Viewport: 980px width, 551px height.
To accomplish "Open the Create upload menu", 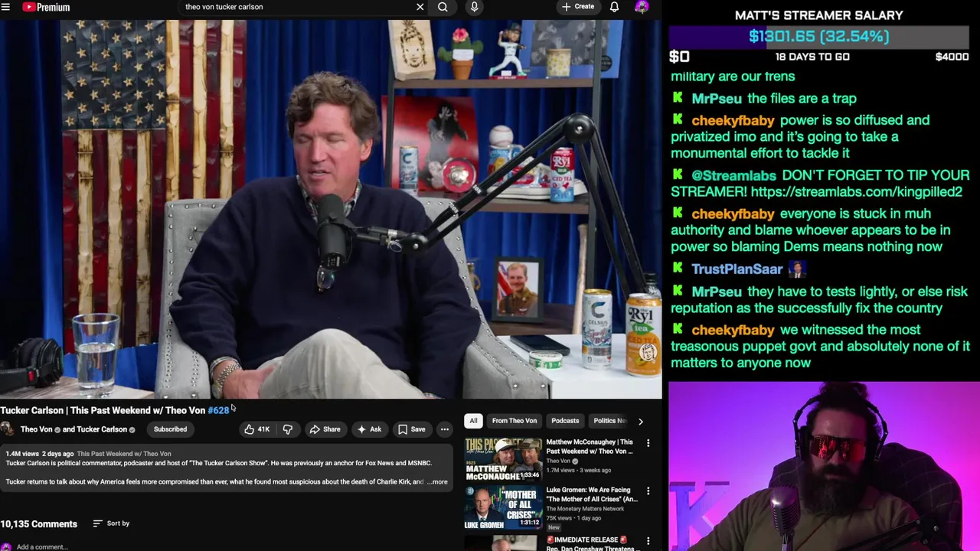I will pos(577,7).
